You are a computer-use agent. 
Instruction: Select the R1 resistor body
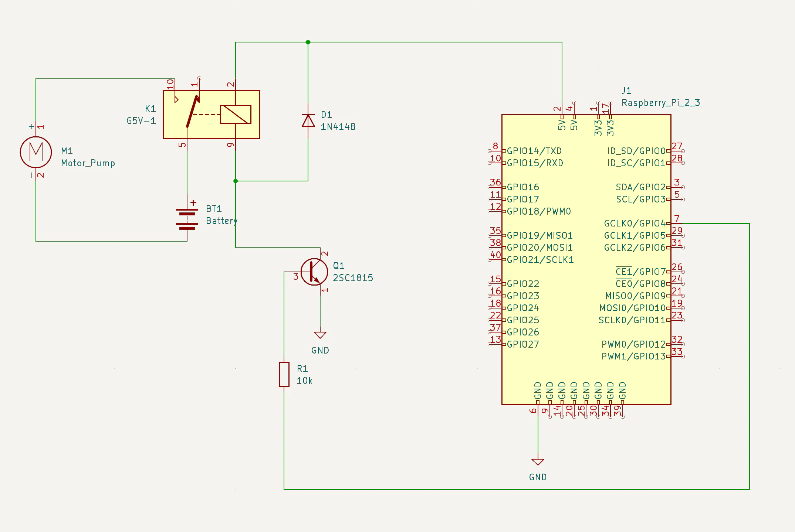tap(284, 374)
